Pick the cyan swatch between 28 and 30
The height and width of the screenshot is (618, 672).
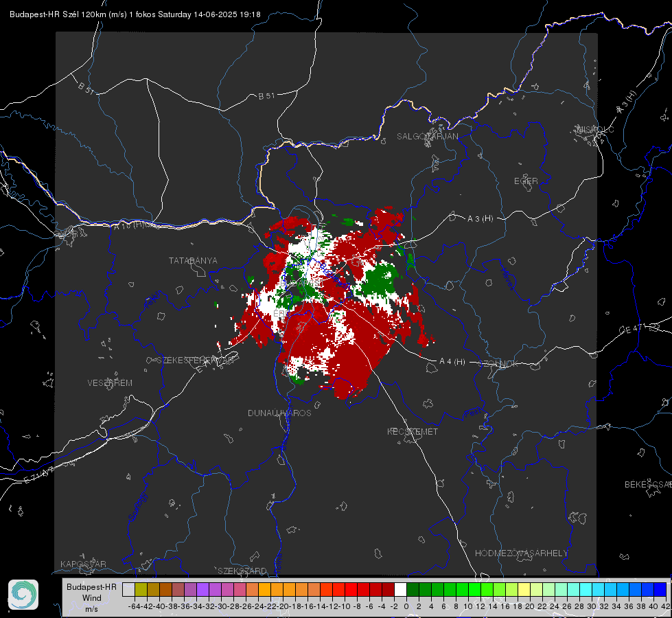coord(586,589)
